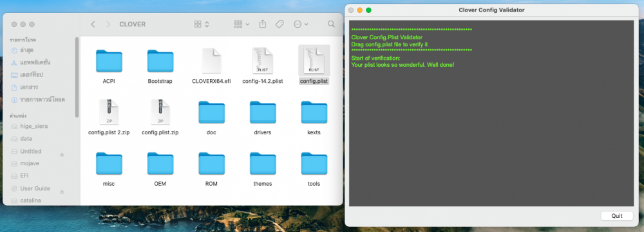Select the config.plist.zip archive
The width and height of the screenshot is (644, 232).
click(x=160, y=112)
